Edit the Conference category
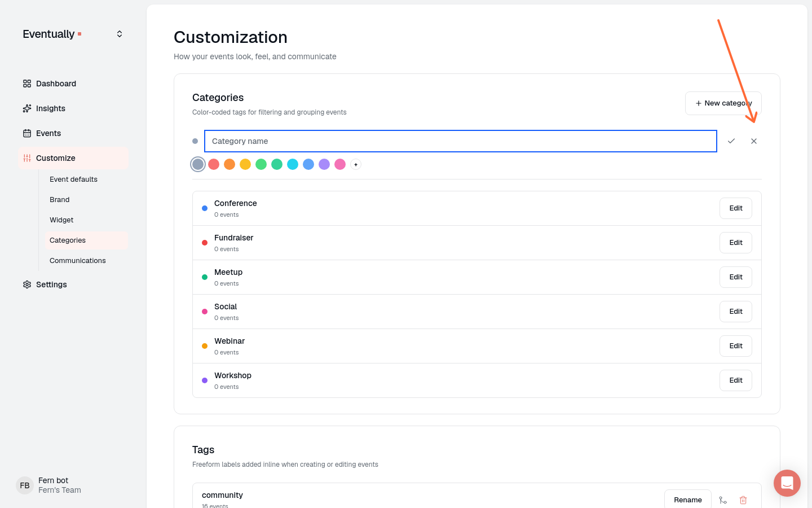The image size is (812, 508). tap(736, 208)
